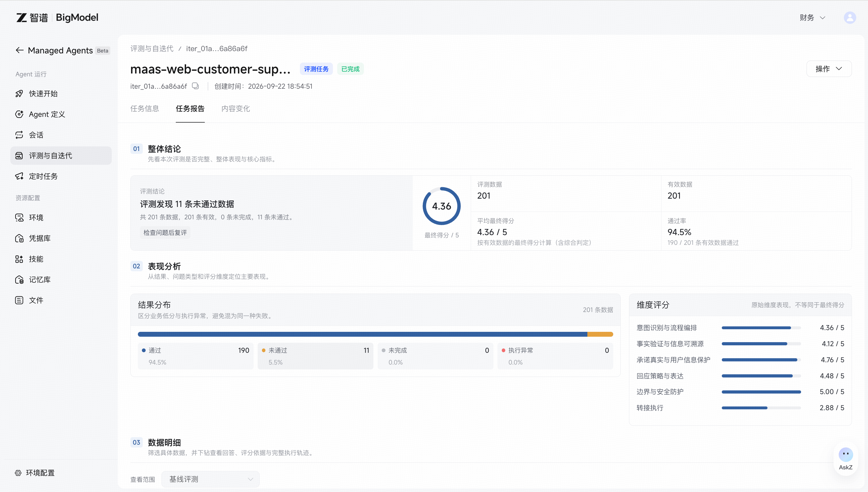Viewport: 868px width, 492px height.
Task: Click the 通过率 94.5% value
Action: [679, 232]
